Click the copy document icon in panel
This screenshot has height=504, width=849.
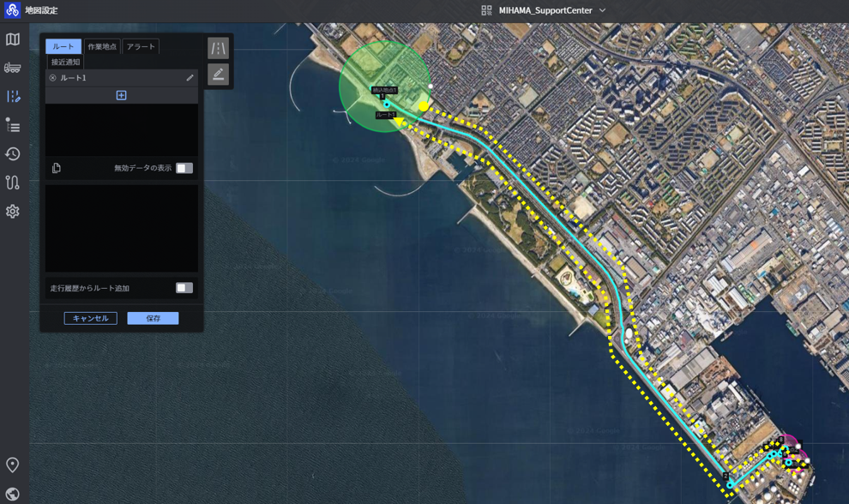pos(57,168)
